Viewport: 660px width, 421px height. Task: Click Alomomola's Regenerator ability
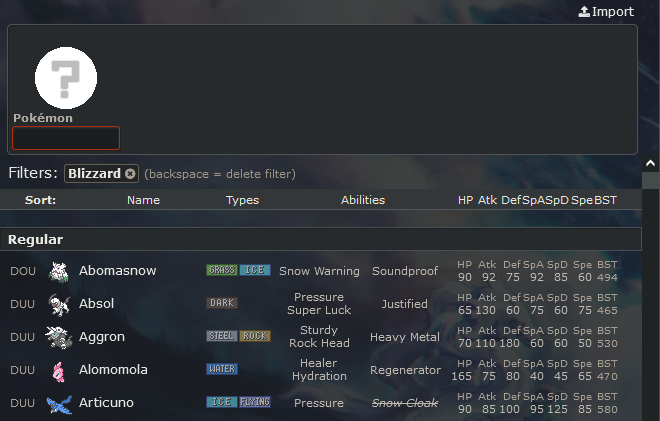(x=405, y=370)
